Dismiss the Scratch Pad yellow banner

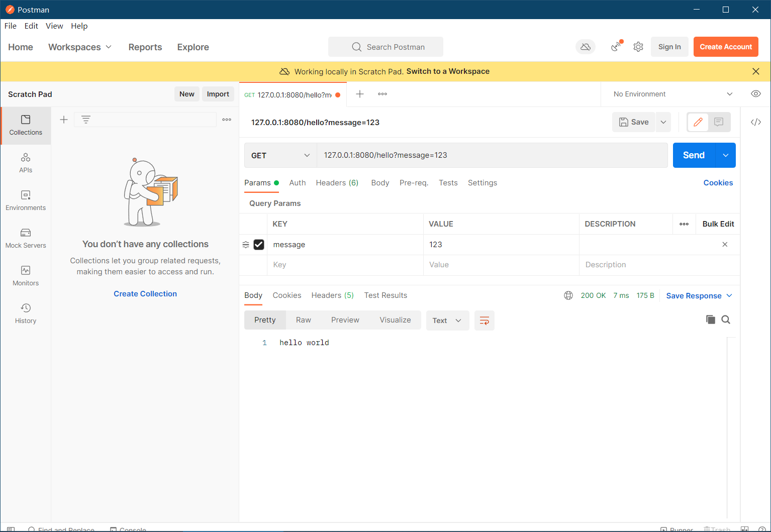(x=756, y=71)
